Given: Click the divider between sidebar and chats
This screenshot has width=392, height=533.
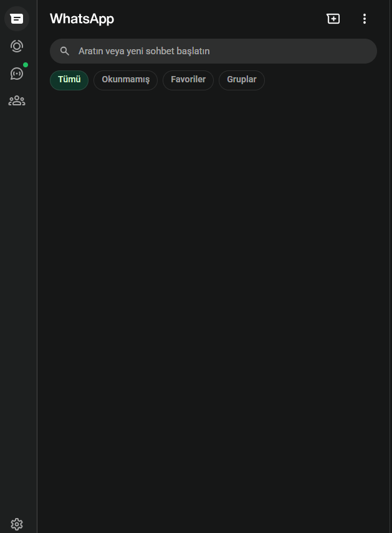Looking at the screenshot, I should [x=37, y=281].
